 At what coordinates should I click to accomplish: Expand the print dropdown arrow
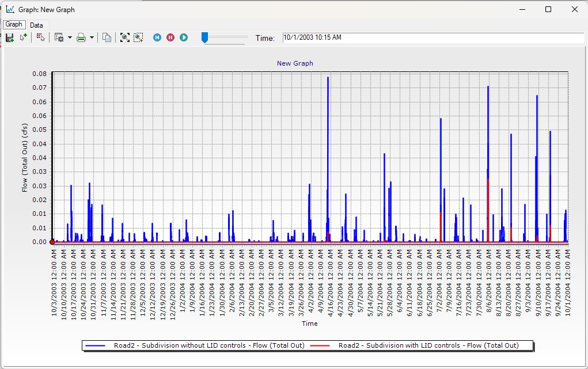coord(92,38)
